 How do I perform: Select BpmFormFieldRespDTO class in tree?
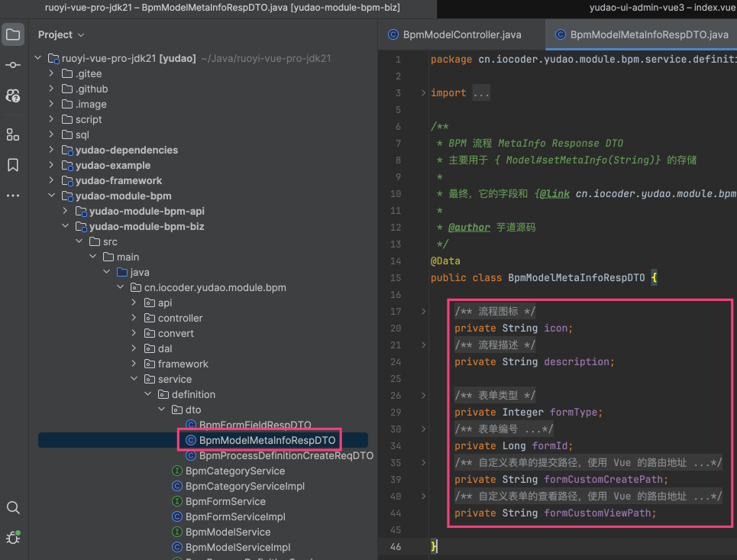(254, 425)
